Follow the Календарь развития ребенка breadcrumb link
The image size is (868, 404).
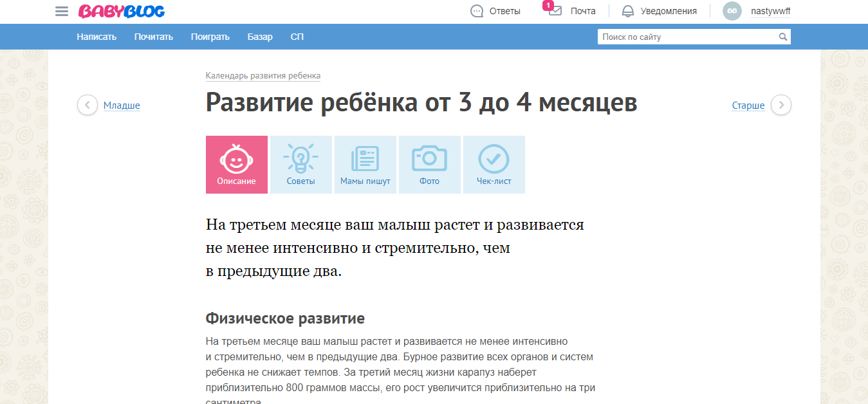pos(262,75)
